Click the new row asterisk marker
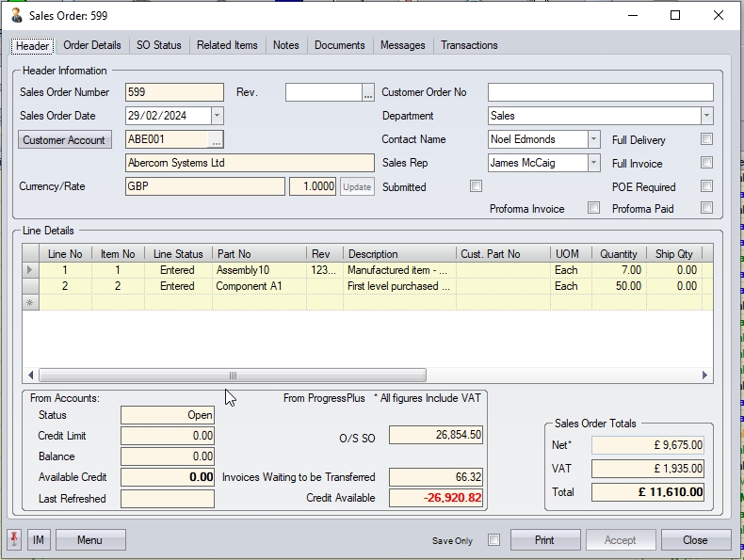This screenshot has height=560, width=744. pyautogui.click(x=30, y=302)
